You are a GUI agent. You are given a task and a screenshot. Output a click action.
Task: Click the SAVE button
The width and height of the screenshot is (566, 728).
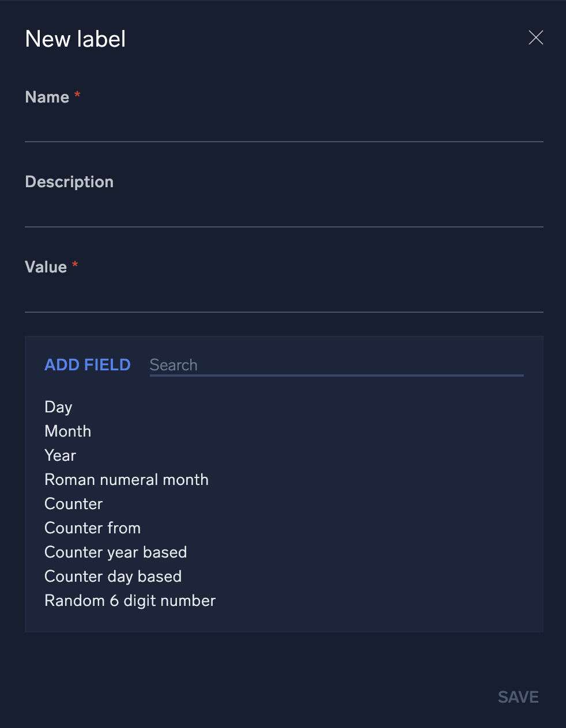(x=518, y=697)
